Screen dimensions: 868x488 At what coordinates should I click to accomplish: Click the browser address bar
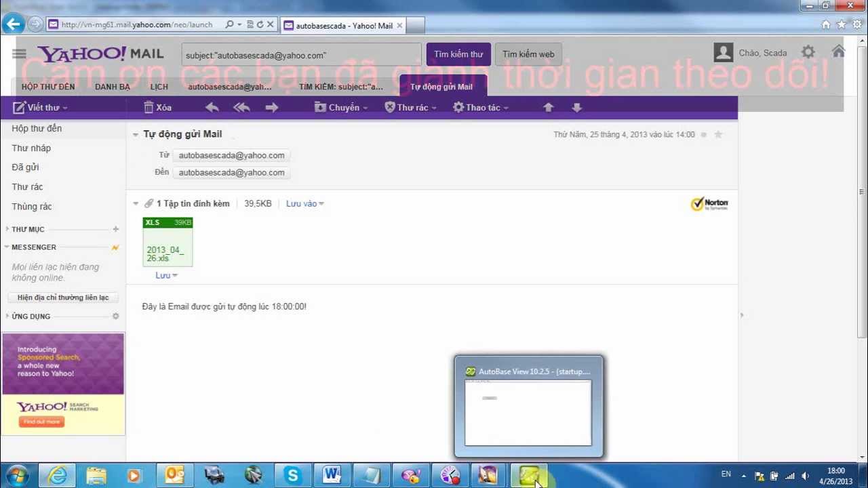(x=136, y=24)
